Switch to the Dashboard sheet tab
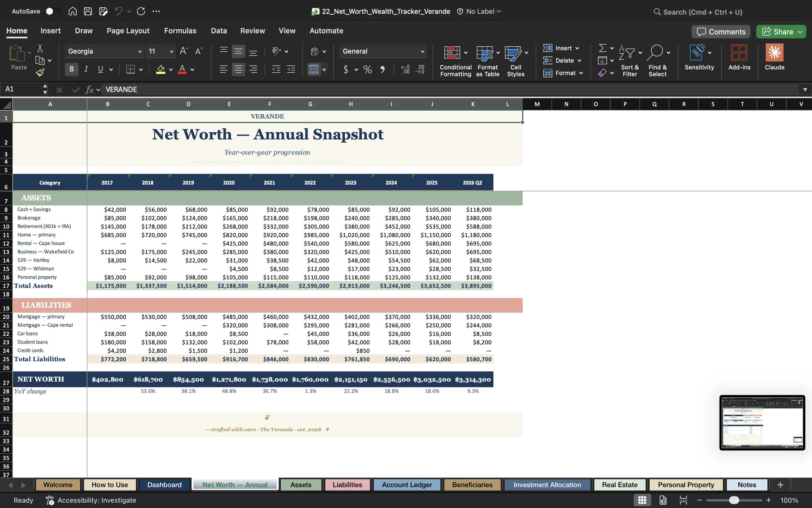 pyautogui.click(x=164, y=485)
